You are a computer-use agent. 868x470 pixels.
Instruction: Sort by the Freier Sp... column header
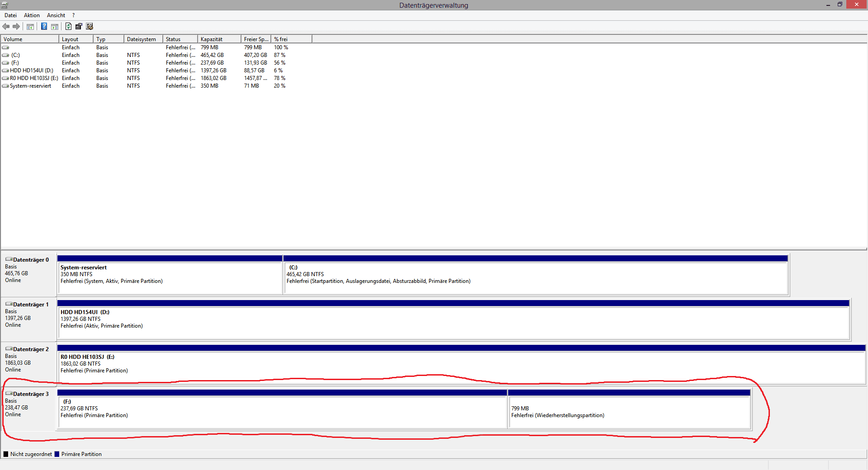256,39
